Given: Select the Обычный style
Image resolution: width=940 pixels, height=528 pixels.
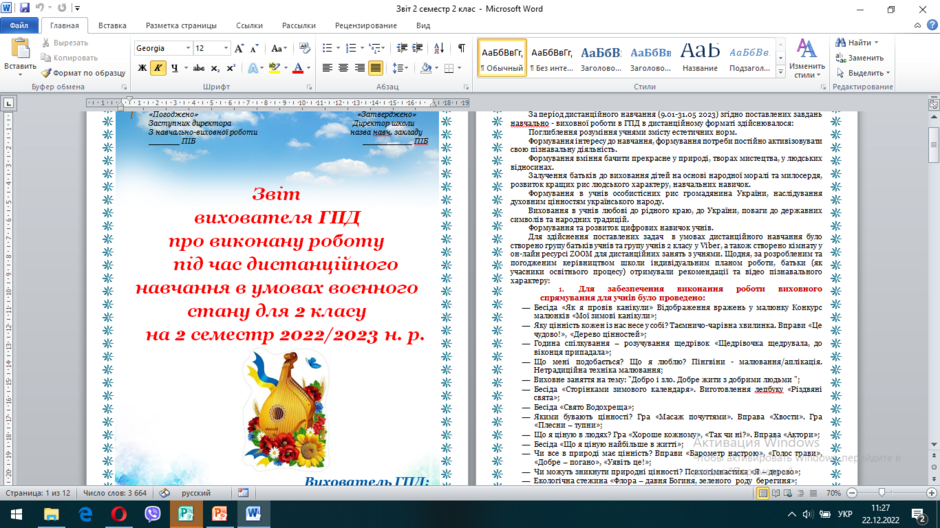Looking at the screenshot, I should (502, 58).
